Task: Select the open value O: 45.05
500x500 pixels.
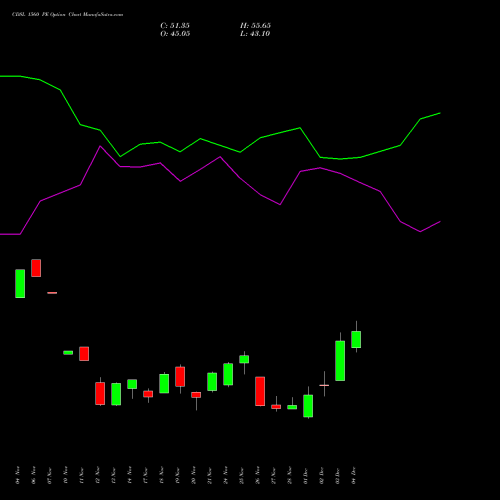Action: pyautogui.click(x=175, y=34)
